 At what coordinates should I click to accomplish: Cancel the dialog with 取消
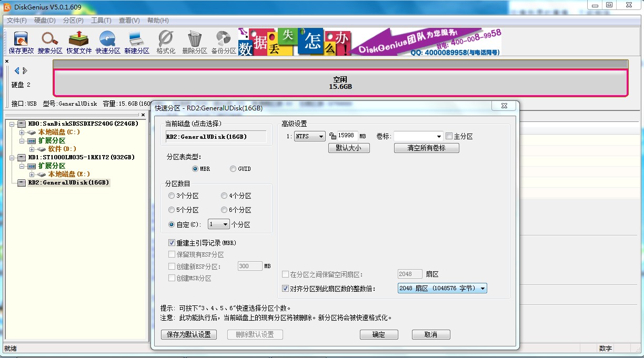(x=430, y=334)
